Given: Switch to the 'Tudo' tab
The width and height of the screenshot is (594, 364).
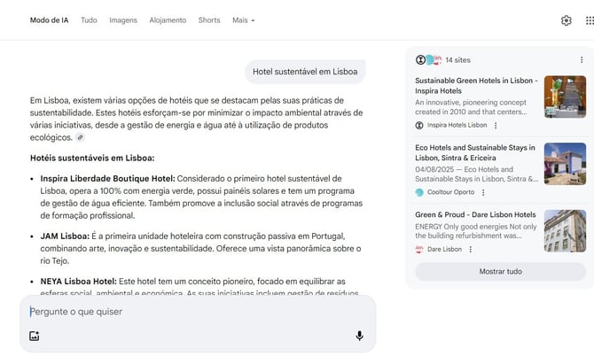Looking at the screenshot, I should click(89, 20).
